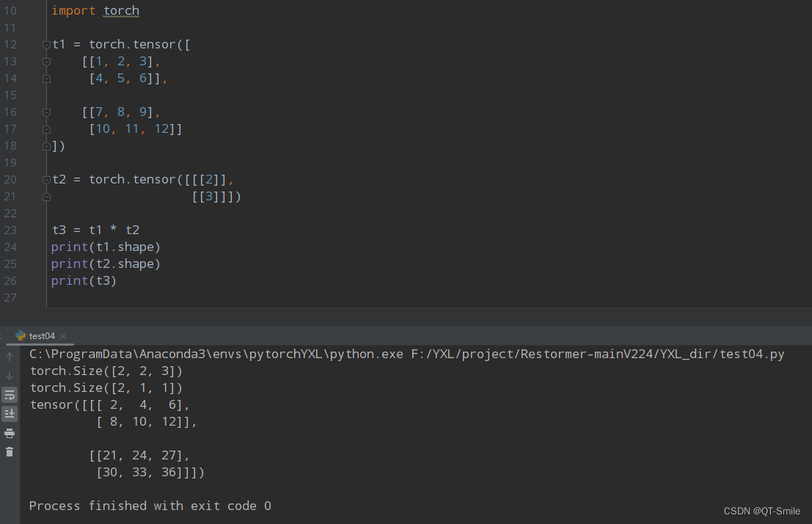Collapse the code fold at line 16

point(46,112)
